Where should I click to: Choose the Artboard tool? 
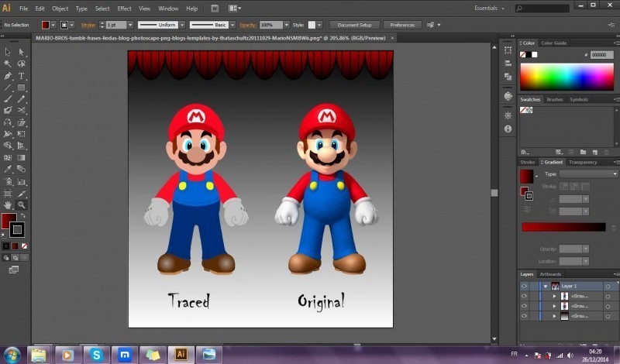tap(8, 194)
